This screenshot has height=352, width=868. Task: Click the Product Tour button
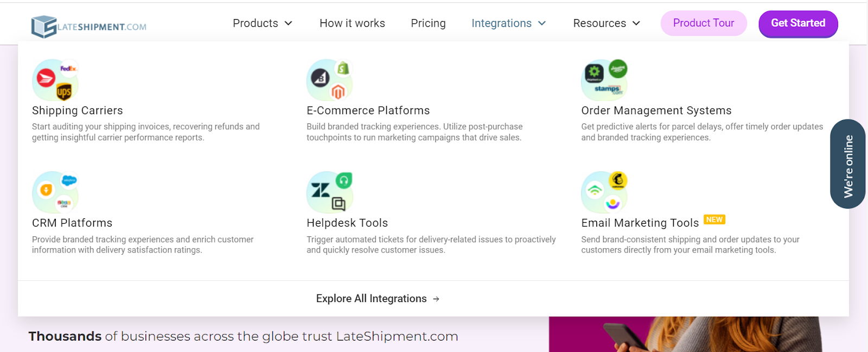coord(704,23)
